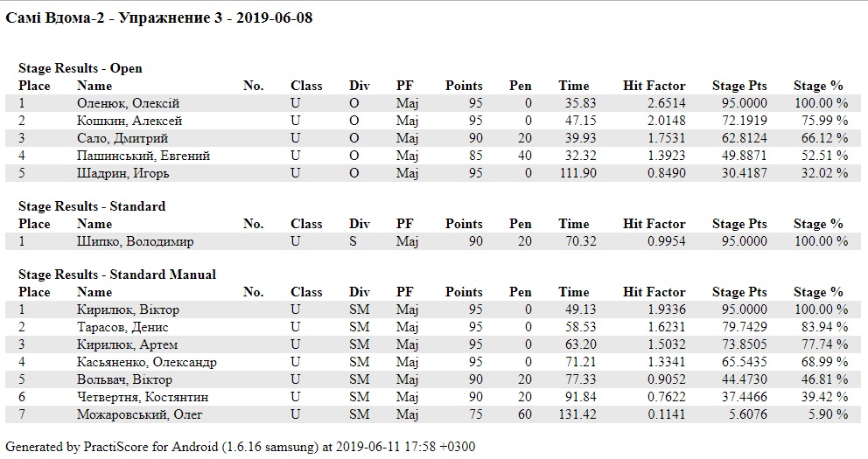Click on Кирилюк, Артем
Viewport: 868px width, 459px height.
(127, 344)
